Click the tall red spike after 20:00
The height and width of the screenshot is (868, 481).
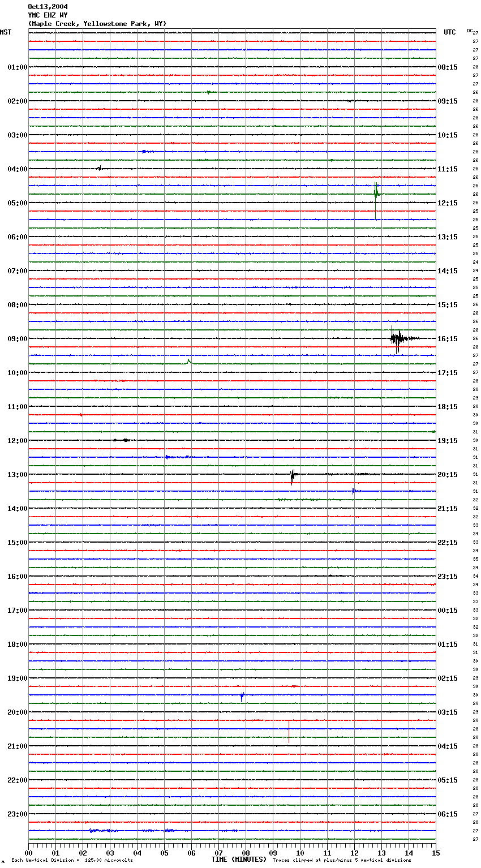click(x=289, y=731)
